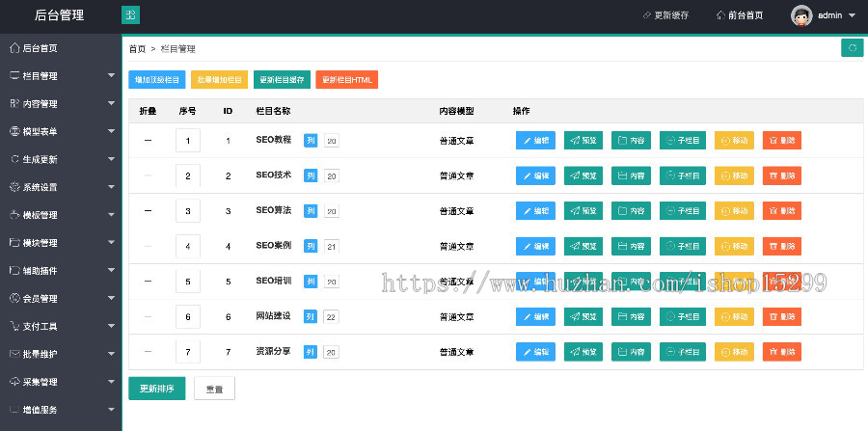Click the 系统设置 gear icon in sidebar

14,187
